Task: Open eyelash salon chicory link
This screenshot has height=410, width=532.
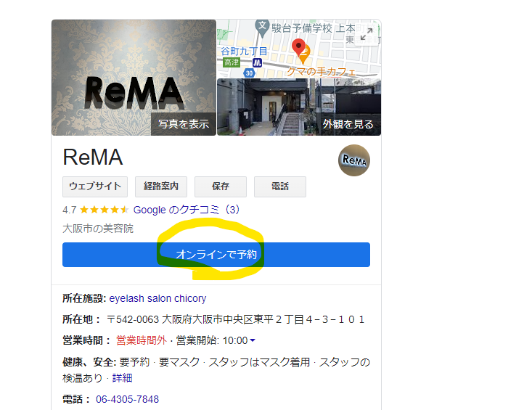Action: point(157,298)
